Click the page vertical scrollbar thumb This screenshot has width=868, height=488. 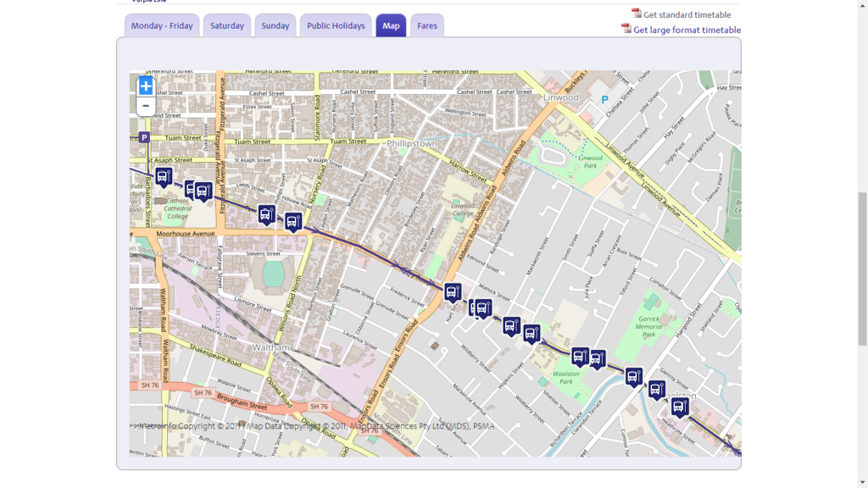coord(862,269)
